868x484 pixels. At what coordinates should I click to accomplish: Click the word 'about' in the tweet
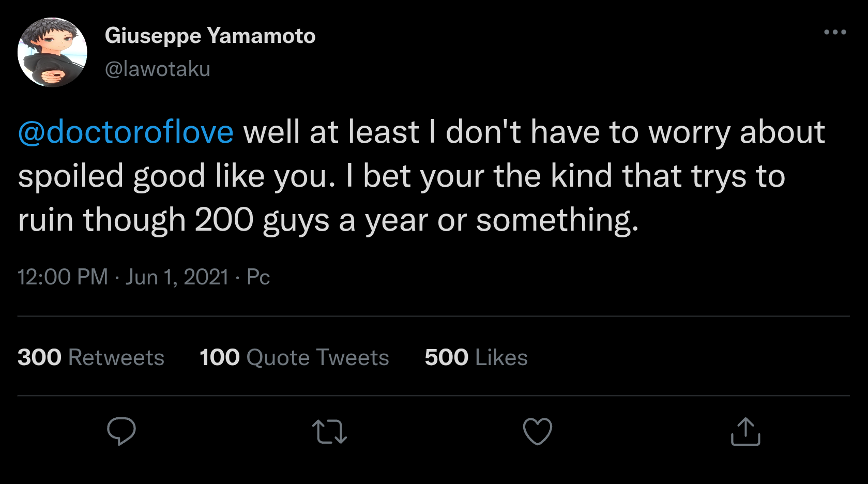(x=782, y=132)
